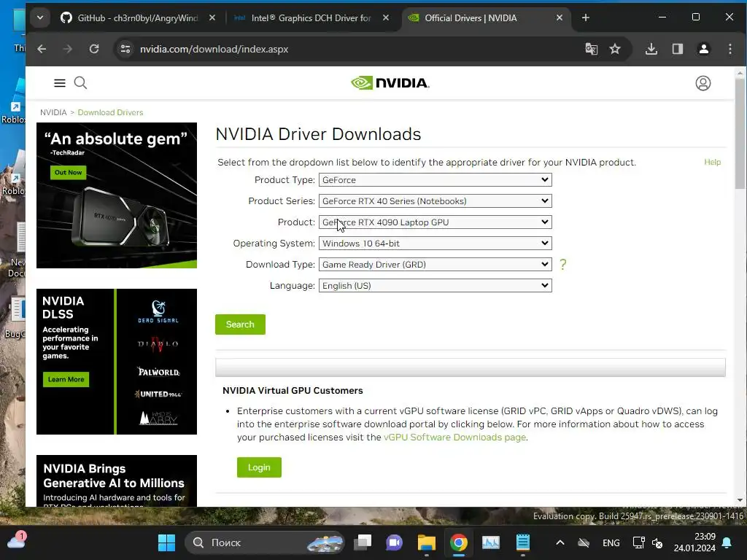Open the weather widget on the taskbar

point(16,542)
